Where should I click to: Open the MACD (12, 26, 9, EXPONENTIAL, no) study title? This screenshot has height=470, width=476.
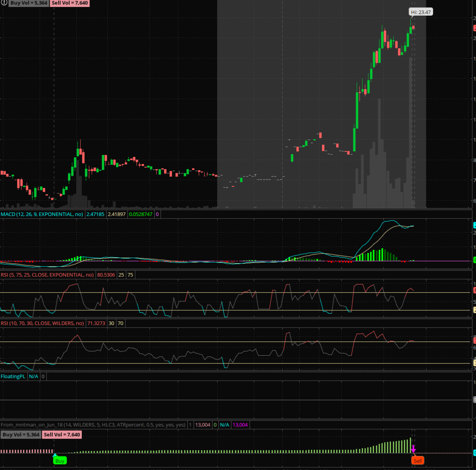[x=42, y=214]
